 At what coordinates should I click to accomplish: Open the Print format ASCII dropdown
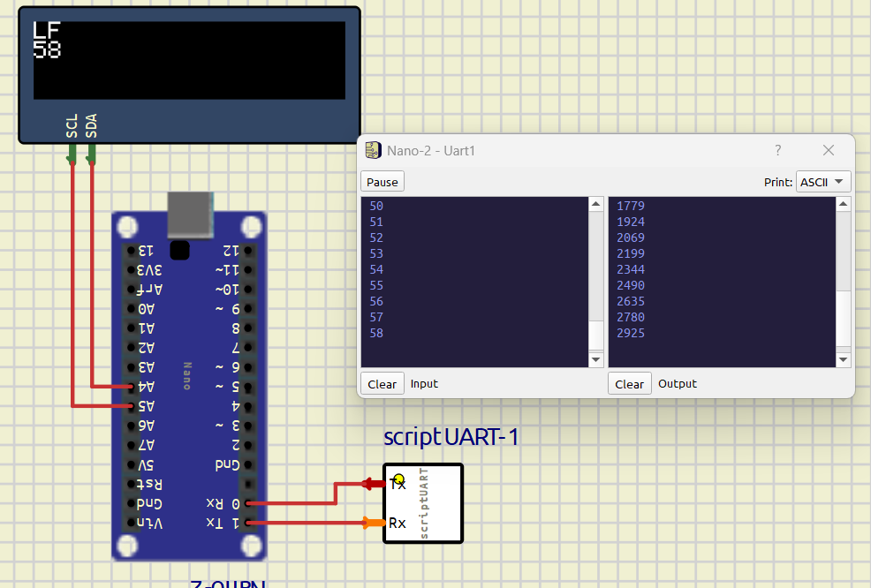click(x=823, y=182)
